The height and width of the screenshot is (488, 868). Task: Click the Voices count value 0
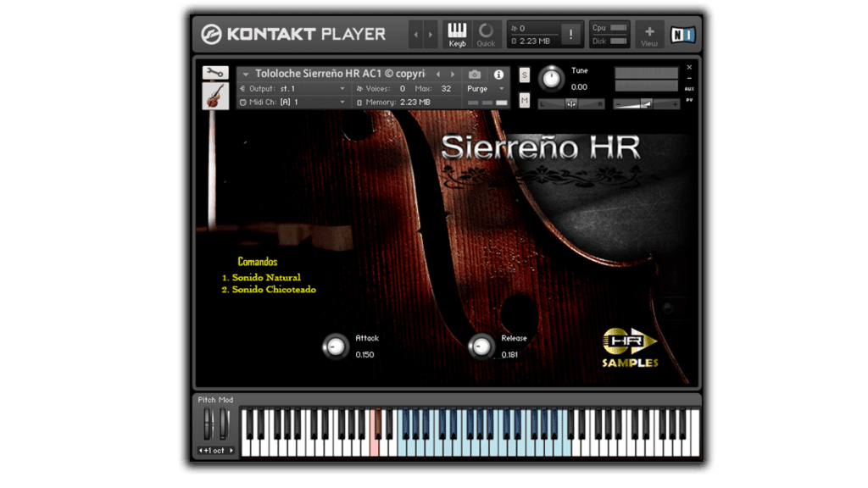(x=403, y=88)
